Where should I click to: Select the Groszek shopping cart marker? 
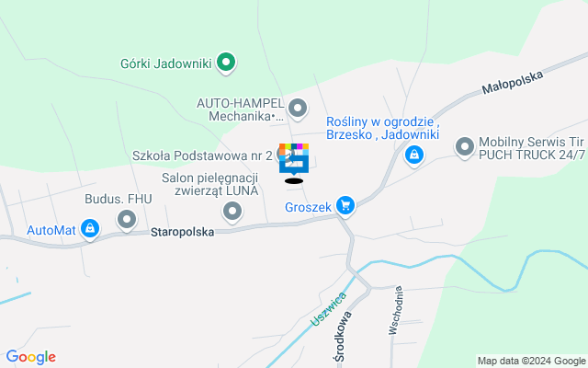click(x=345, y=206)
